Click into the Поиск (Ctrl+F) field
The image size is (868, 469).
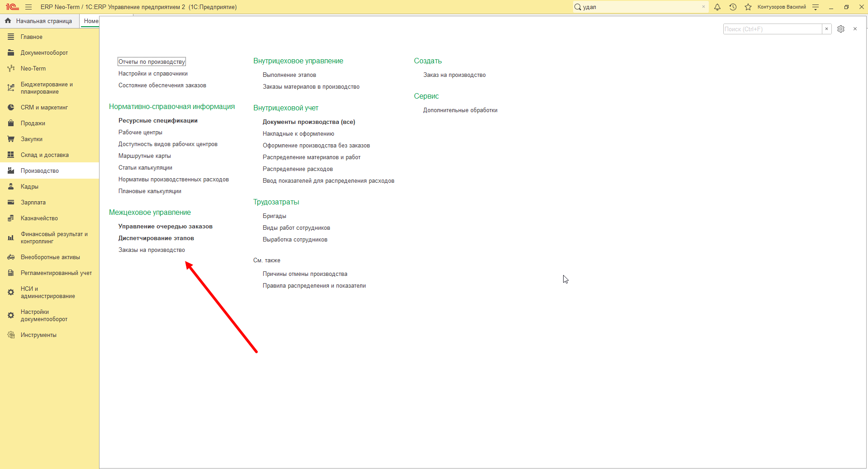click(x=773, y=29)
